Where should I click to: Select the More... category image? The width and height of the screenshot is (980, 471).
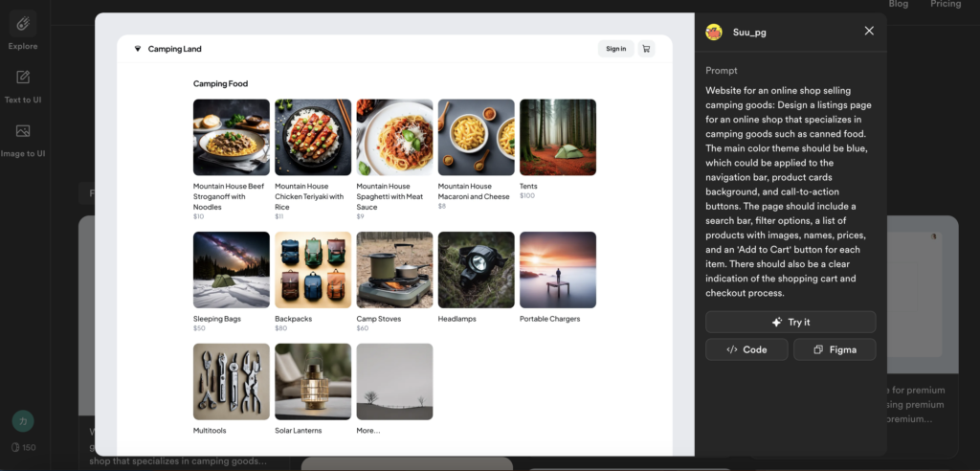point(394,382)
